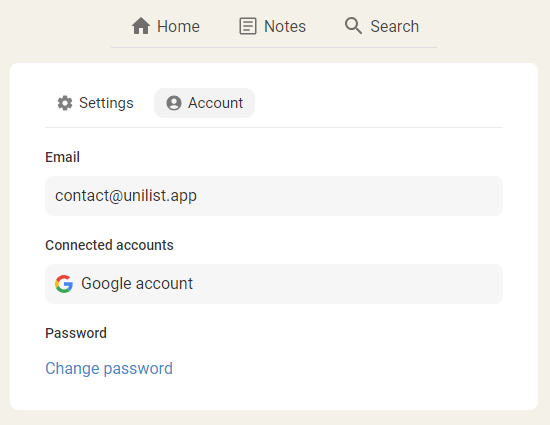Click the Connected accounts heading

109,245
